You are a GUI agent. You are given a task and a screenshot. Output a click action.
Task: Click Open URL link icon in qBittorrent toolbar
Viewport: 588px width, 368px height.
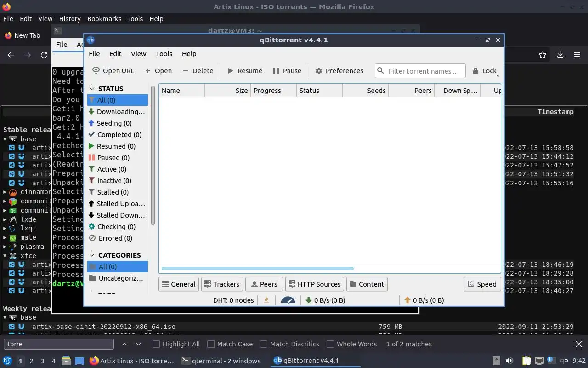(96, 71)
